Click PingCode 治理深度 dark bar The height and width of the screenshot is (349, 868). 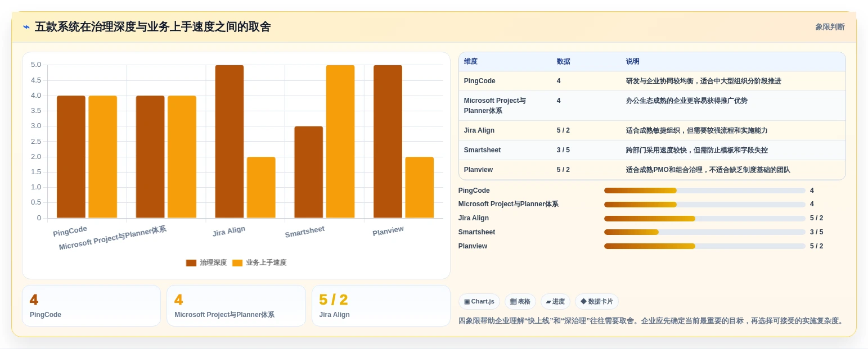(71, 157)
